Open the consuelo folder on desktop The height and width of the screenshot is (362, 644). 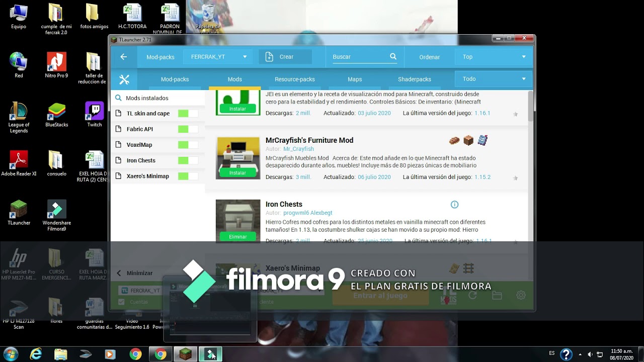(56, 164)
